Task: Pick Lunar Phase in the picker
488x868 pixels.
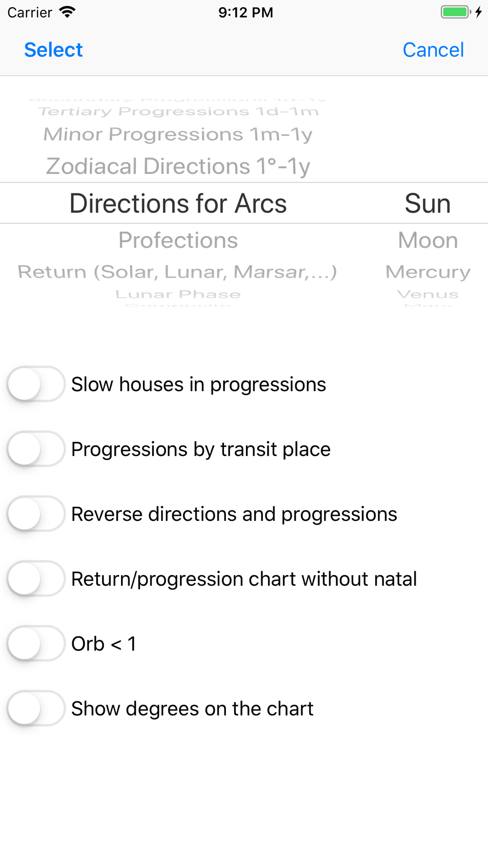Action: pyautogui.click(x=178, y=294)
